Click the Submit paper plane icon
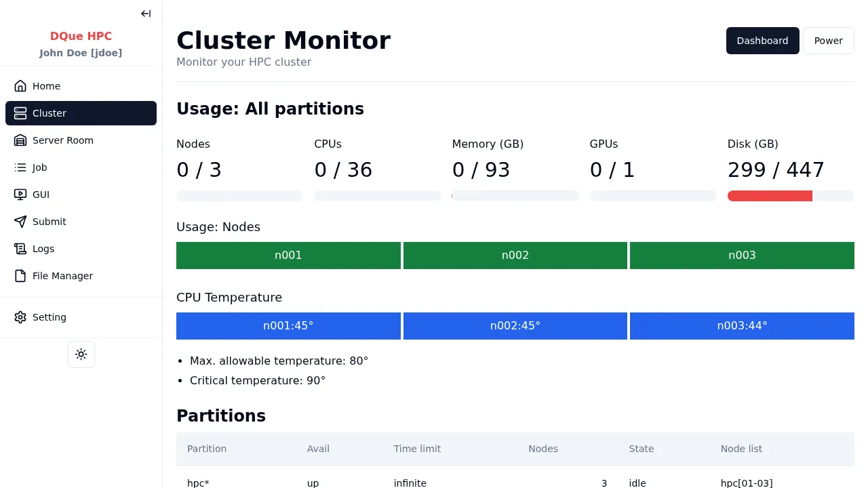 coord(20,222)
